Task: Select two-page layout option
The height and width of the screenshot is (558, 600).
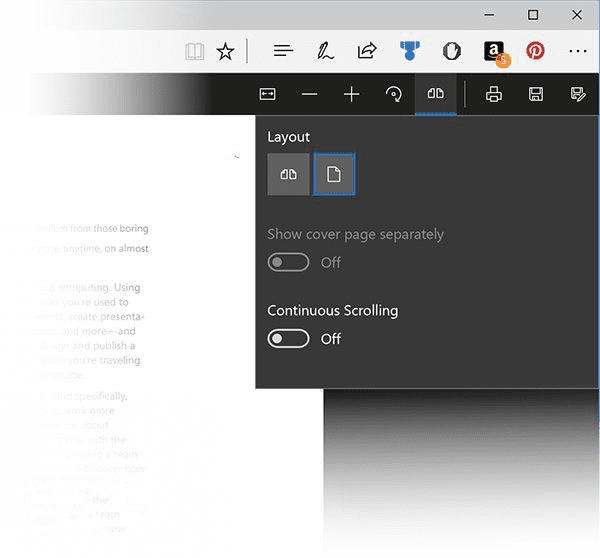Action: point(288,175)
